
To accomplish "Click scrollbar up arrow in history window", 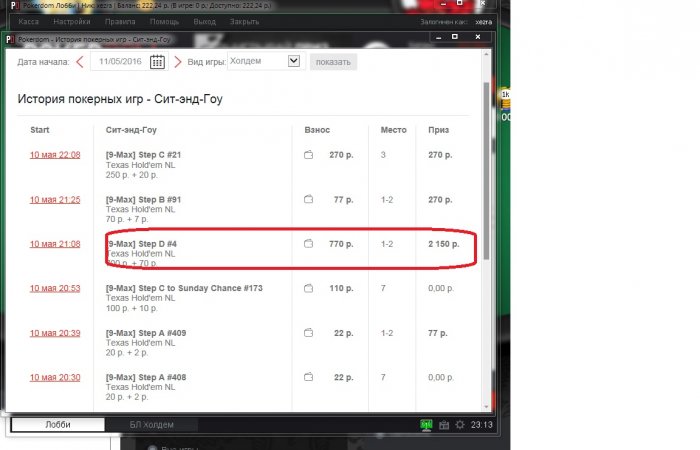I will pos(487,54).
